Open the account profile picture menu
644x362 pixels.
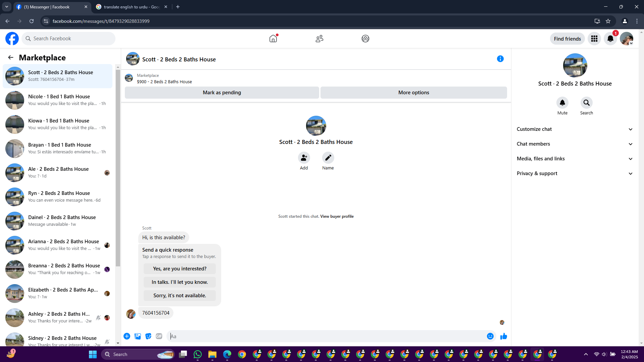tap(627, 39)
